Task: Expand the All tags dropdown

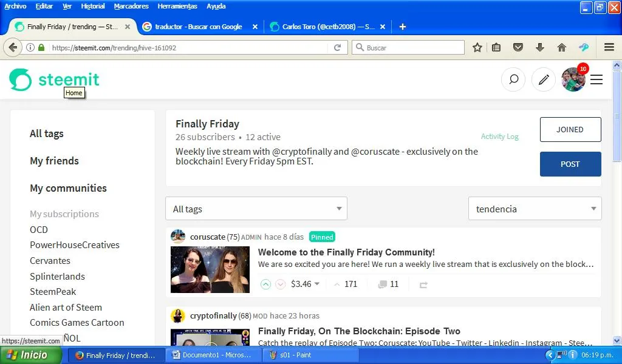Action: coord(256,208)
